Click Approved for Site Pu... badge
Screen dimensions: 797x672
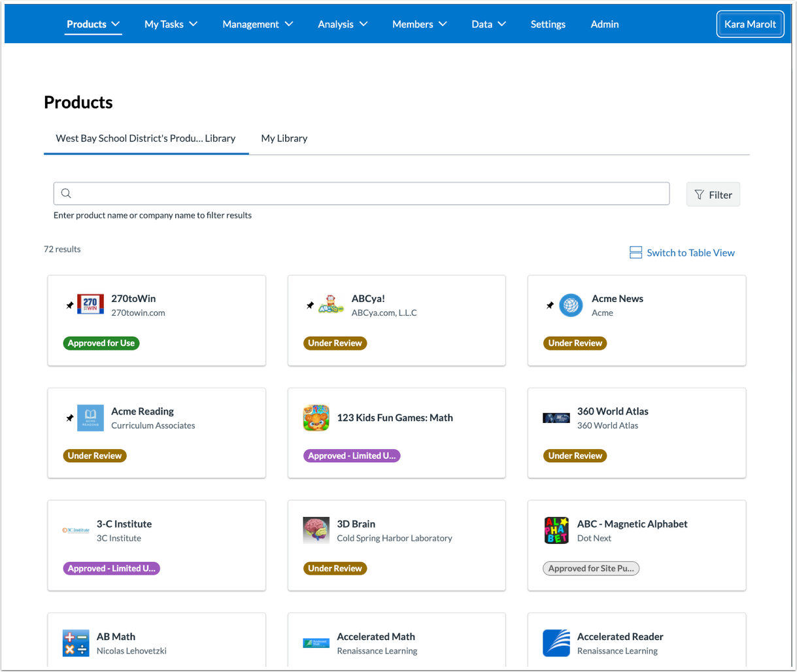pos(591,569)
